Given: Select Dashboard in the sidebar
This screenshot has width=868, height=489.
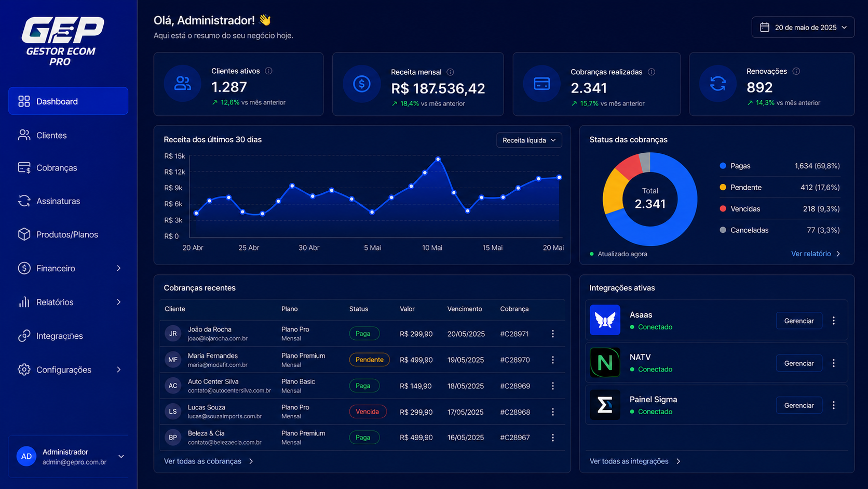Looking at the screenshot, I should pos(68,101).
